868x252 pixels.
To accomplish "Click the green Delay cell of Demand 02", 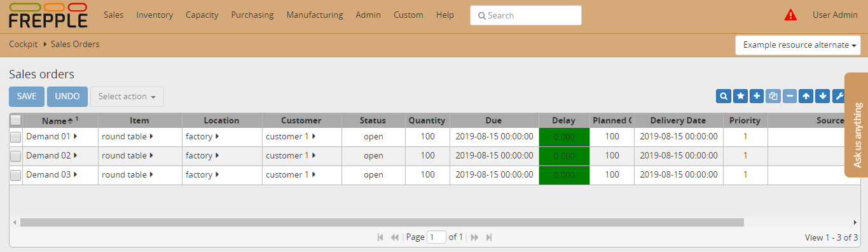I will pyautogui.click(x=564, y=156).
